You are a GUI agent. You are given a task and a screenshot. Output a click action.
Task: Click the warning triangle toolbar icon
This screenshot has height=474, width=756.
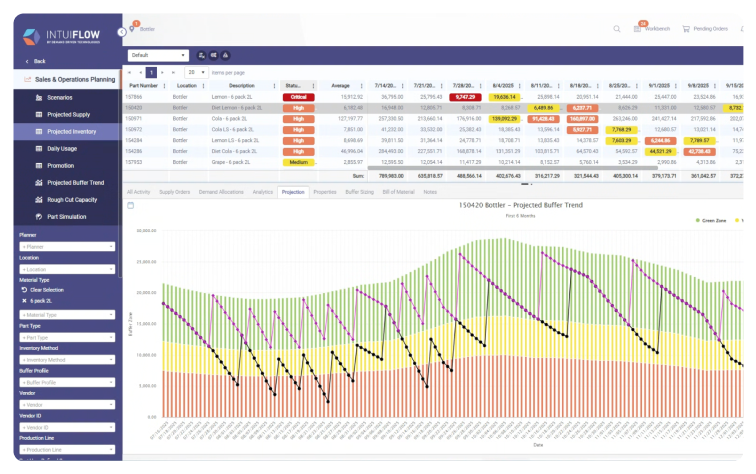click(x=225, y=55)
